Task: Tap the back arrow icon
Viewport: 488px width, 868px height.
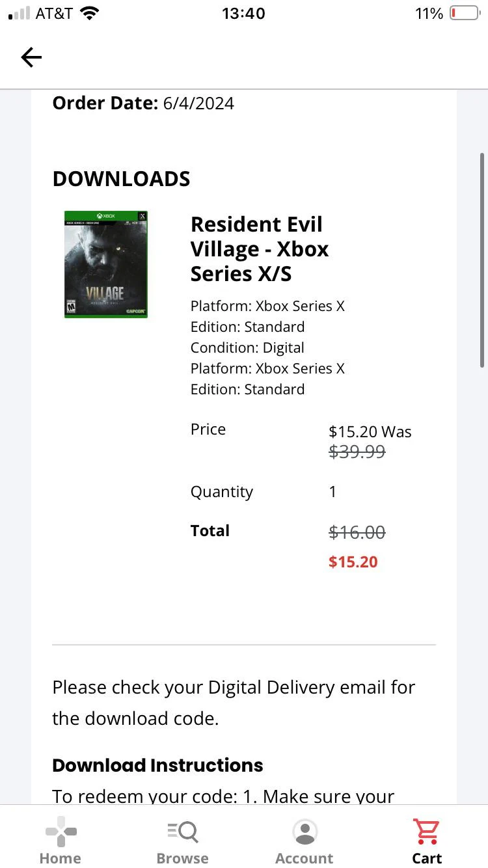Action: tap(31, 57)
